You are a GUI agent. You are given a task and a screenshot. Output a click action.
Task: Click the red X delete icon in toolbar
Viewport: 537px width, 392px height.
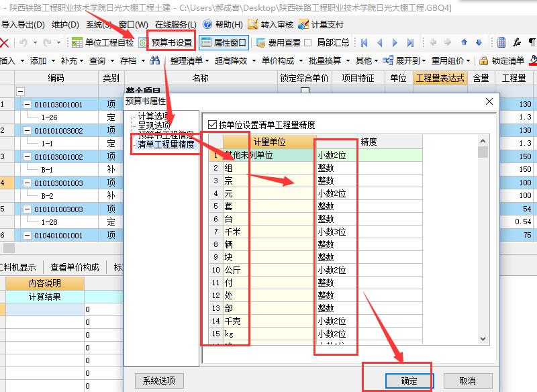pos(4,43)
